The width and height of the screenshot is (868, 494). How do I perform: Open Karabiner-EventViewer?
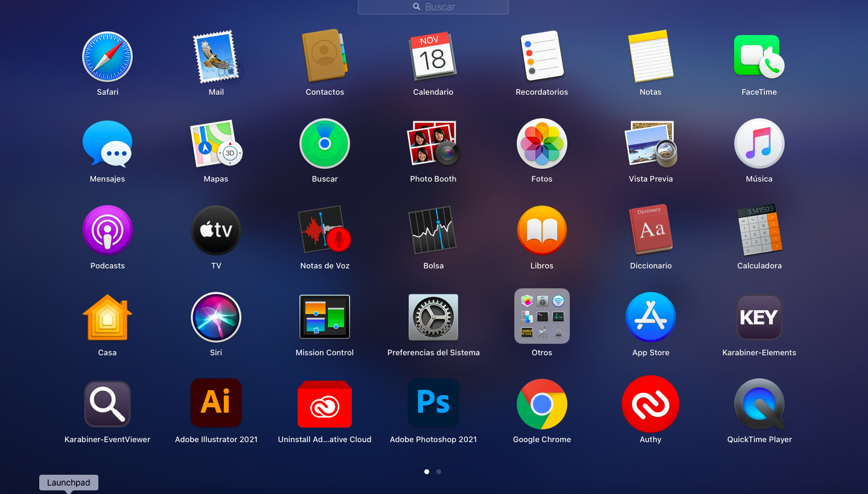click(107, 404)
